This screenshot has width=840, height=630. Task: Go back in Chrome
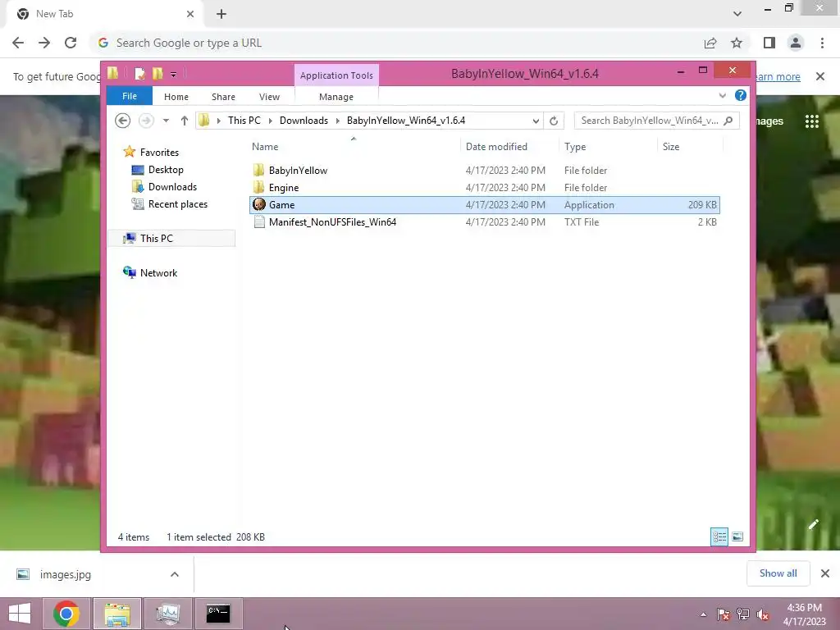point(18,43)
